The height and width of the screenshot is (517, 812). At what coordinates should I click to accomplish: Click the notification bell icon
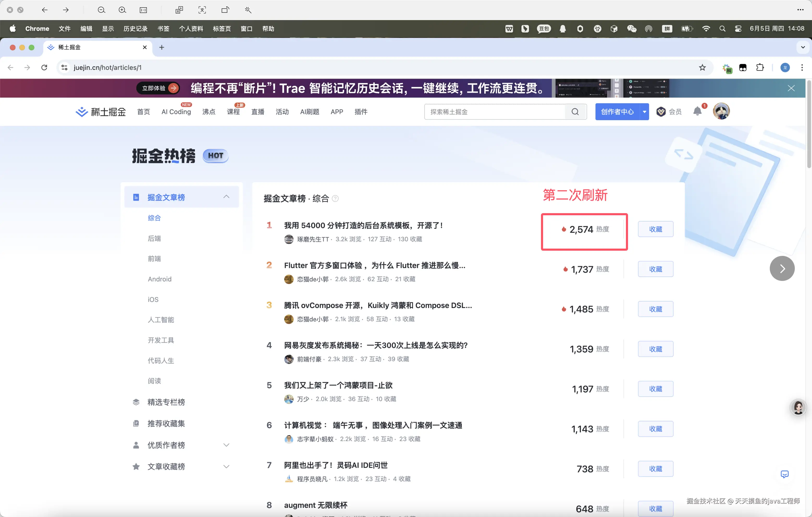pos(697,112)
